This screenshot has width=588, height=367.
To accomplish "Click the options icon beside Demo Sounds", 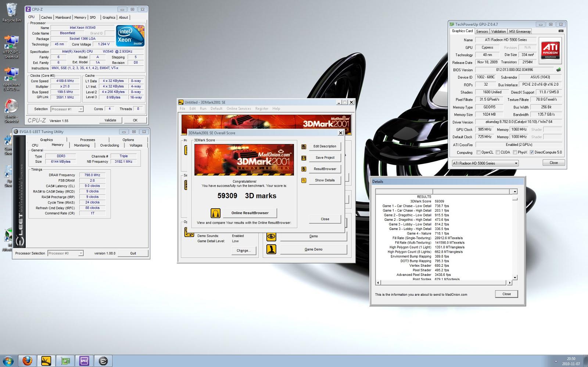I will (189, 232).
